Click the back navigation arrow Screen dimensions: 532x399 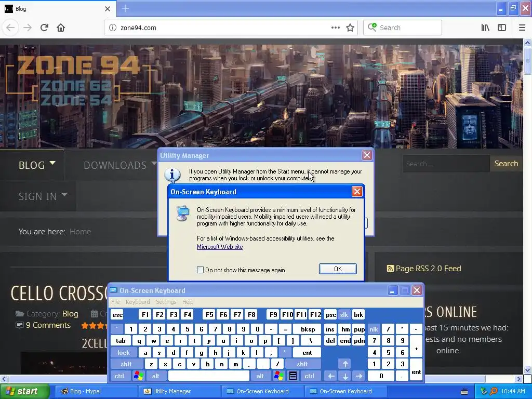coord(10,28)
